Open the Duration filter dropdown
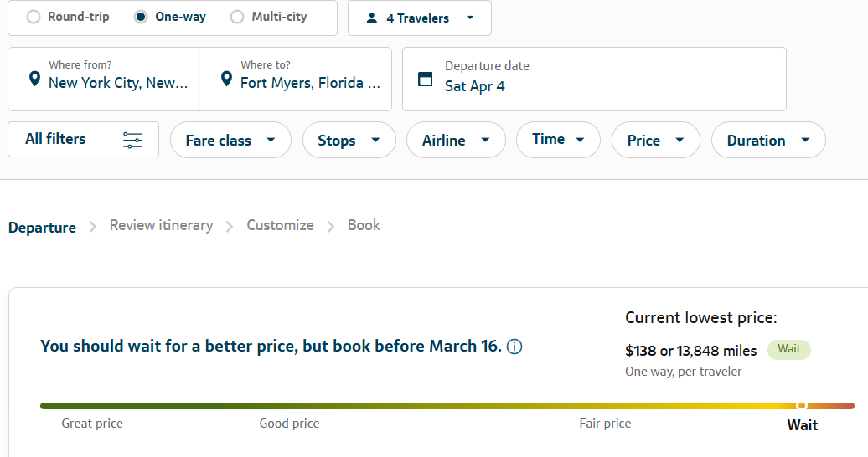 [767, 141]
